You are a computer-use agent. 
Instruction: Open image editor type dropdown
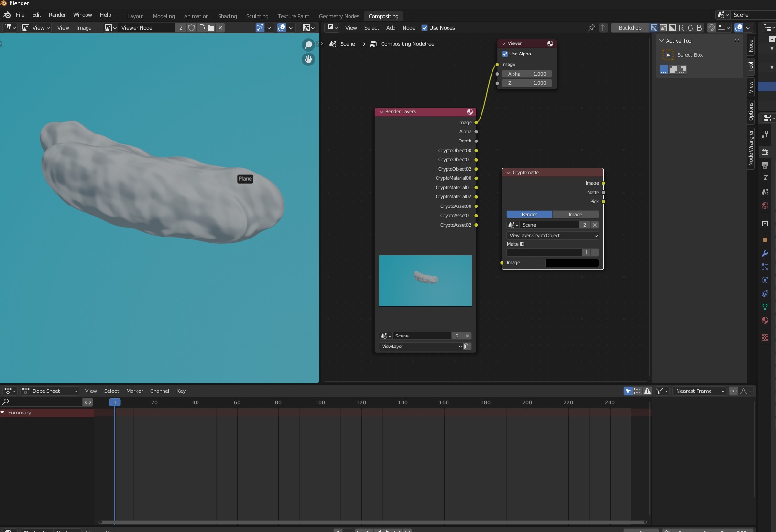click(11, 28)
